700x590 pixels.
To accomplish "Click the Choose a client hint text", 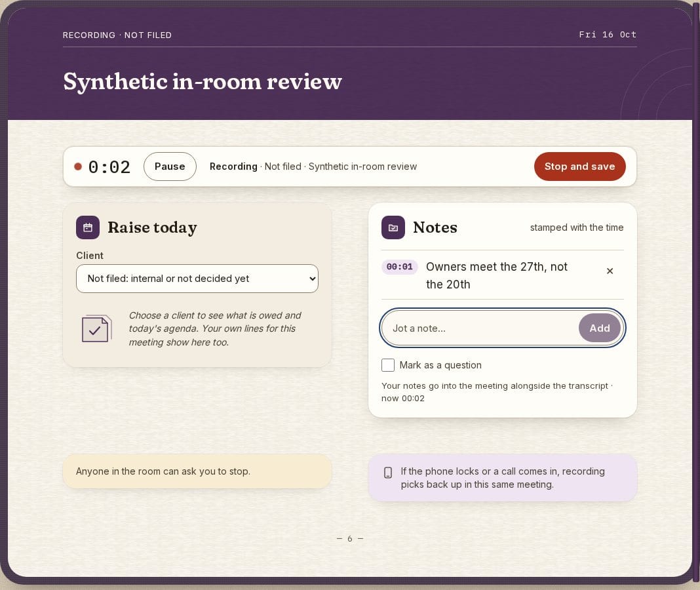I will coord(215,328).
